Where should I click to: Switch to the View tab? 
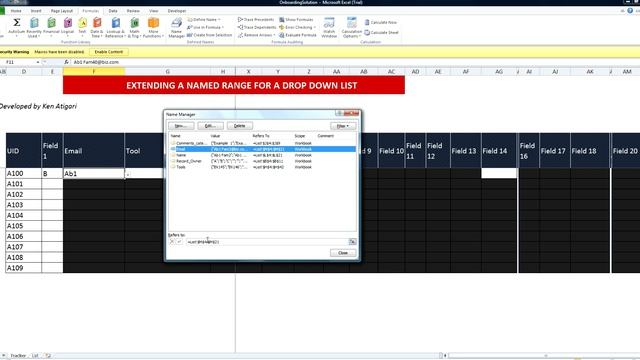tap(153, 11)
